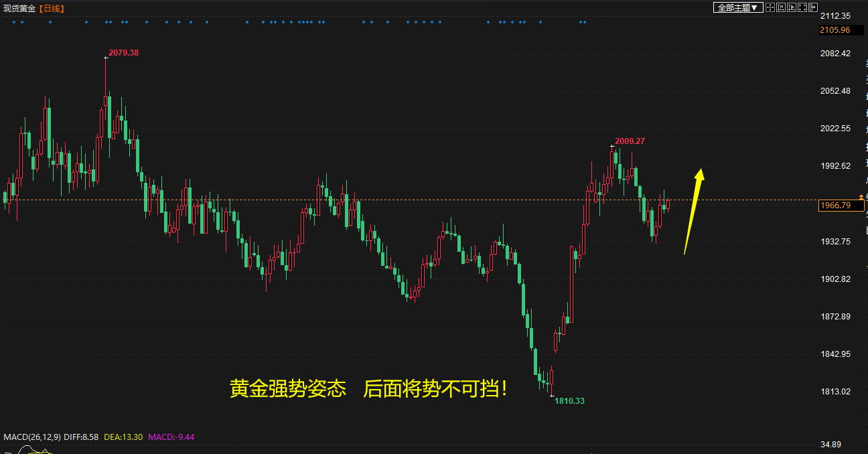The width and height of the screenshot is (868, 454).
Task: Click the 1810.33 low price label
Action: click(x=569, y=401)
